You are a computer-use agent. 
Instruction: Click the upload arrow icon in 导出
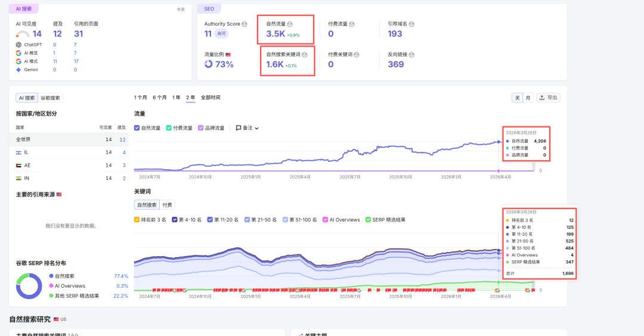(x=542, y=98)
